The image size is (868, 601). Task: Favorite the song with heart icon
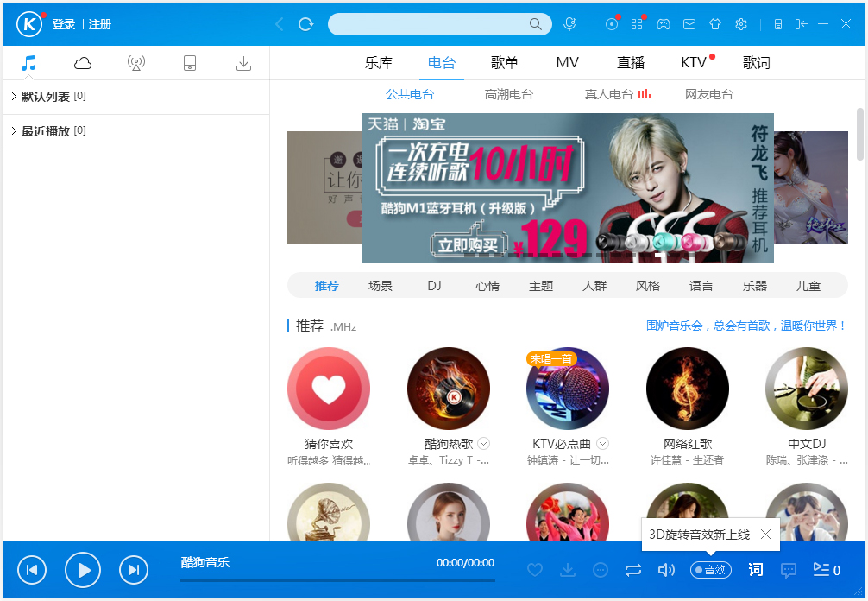(x=535, y=569)
